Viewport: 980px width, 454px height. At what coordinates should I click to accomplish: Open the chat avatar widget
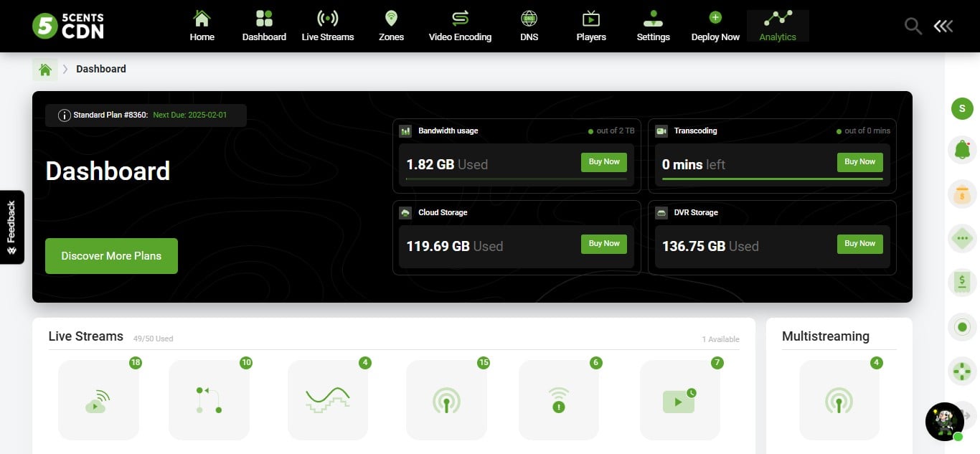click(x=945, y=422)
